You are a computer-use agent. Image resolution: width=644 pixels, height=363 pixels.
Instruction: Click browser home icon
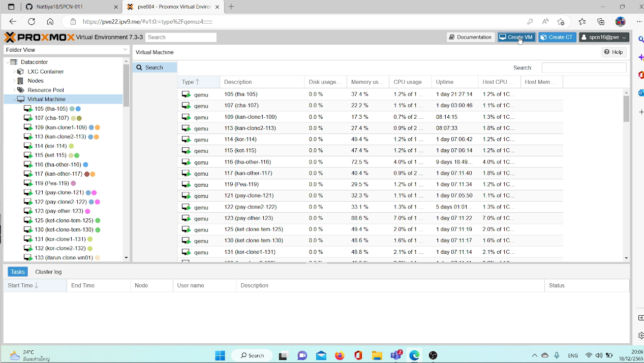click(50, 21)
